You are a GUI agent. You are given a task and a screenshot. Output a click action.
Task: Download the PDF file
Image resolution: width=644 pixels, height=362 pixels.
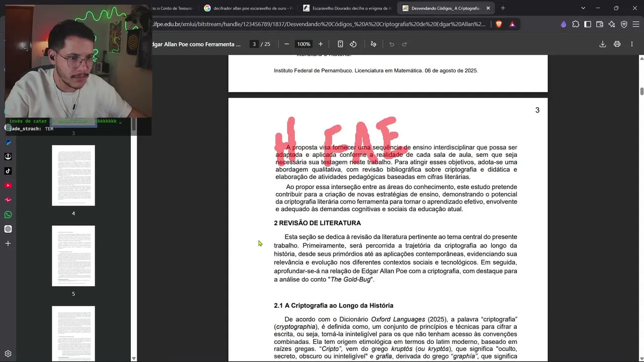click(603, 44)
